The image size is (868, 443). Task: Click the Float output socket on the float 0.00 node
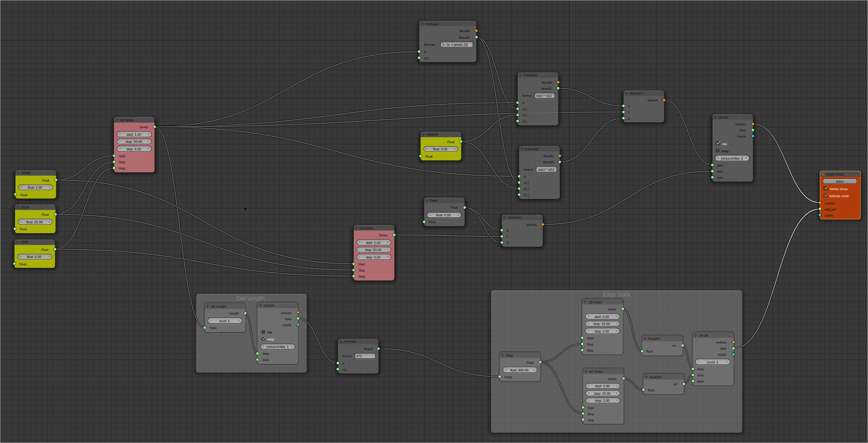(x=465, y=207)
